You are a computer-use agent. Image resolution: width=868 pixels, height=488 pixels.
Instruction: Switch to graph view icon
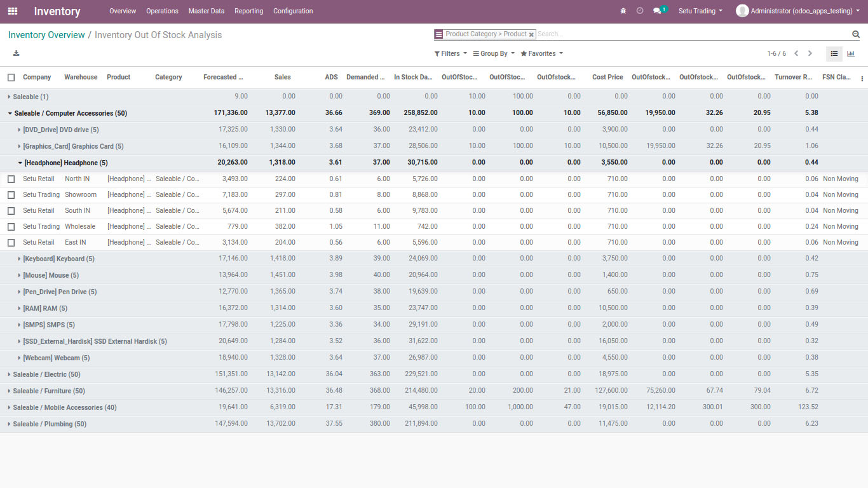(x=851, y=54)
